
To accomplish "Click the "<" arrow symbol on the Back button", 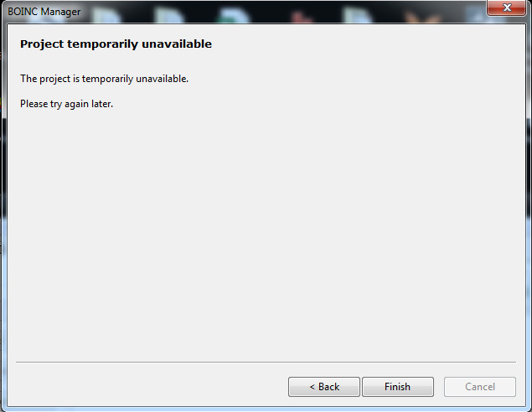I will (312, 387).
